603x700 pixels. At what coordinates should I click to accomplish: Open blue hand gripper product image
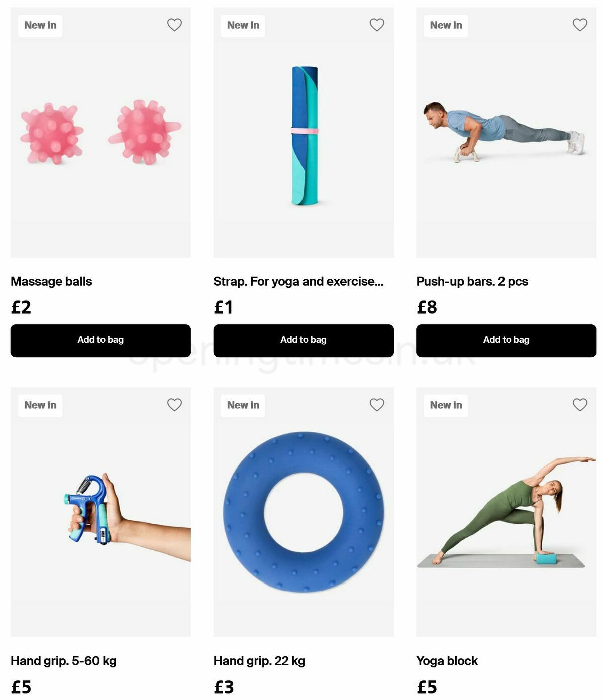(100, 512)
